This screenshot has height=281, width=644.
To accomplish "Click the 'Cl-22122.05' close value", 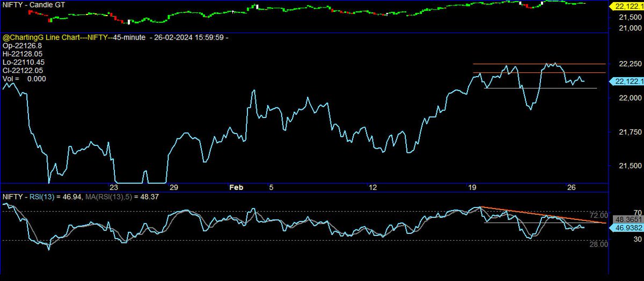I will click(x=23, y=70).
